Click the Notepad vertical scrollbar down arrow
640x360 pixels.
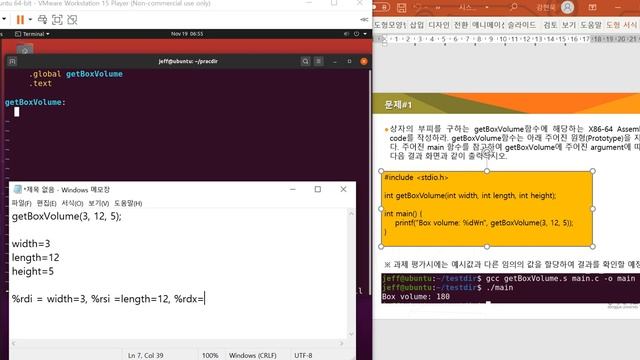coord(351,334)
